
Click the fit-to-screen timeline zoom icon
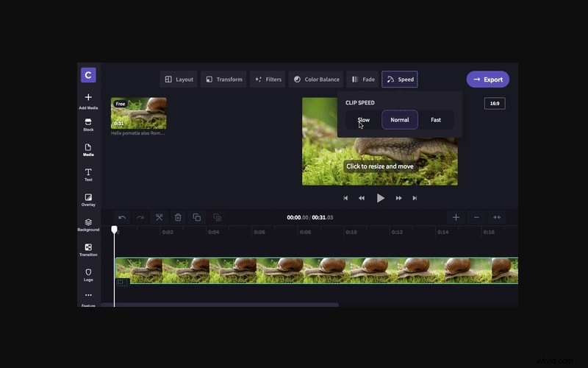point(497,217)
